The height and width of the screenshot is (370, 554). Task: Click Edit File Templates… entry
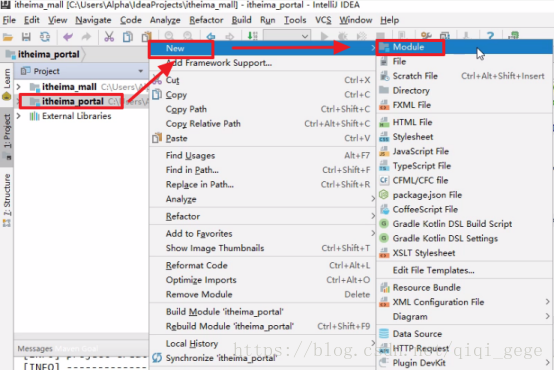click(433, 270)
